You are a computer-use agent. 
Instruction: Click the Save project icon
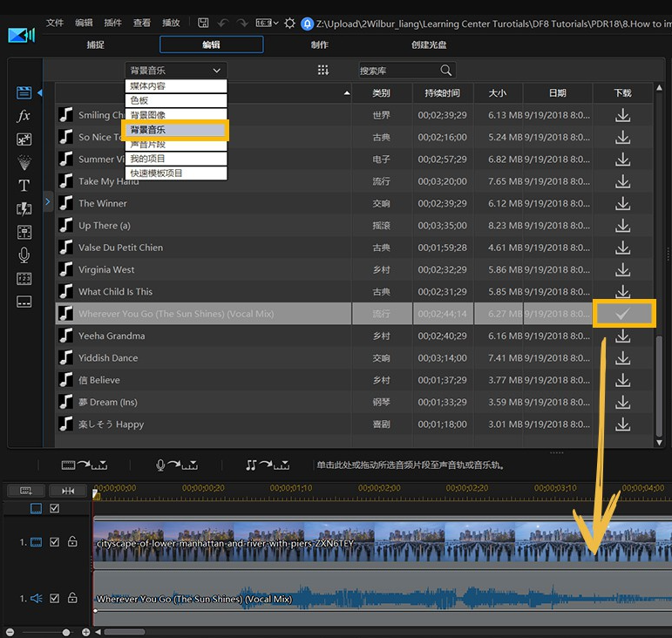tap(203, 23)
